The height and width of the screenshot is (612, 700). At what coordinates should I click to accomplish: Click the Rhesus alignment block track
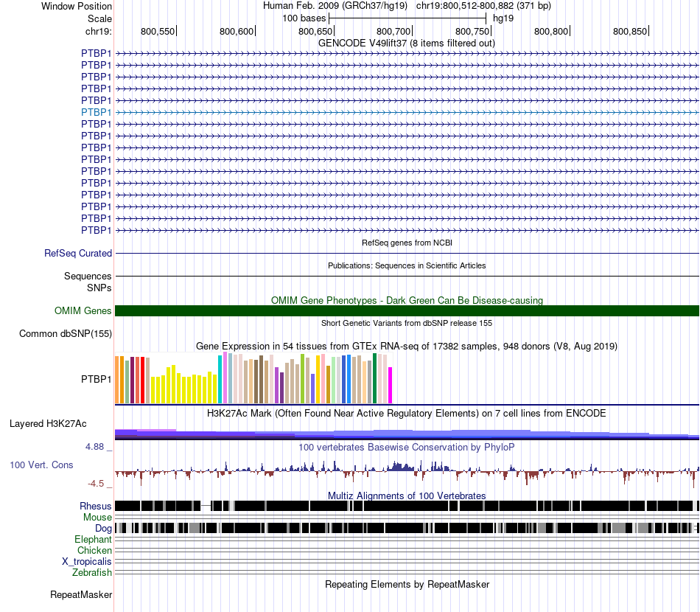point(407,506)
